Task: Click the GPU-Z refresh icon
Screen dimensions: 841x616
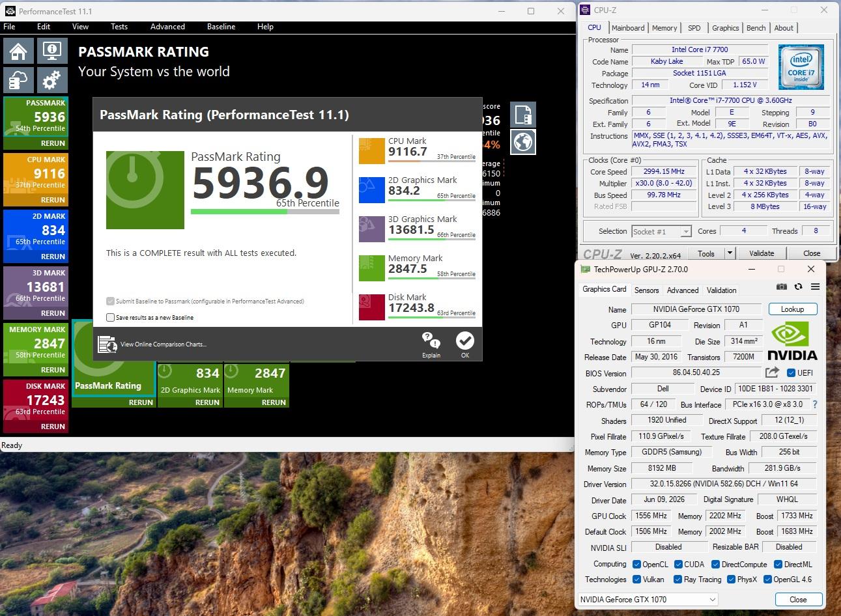Action: 798,287
